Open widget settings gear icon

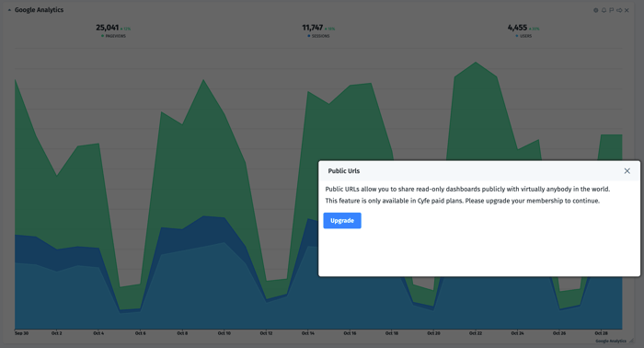595,10
